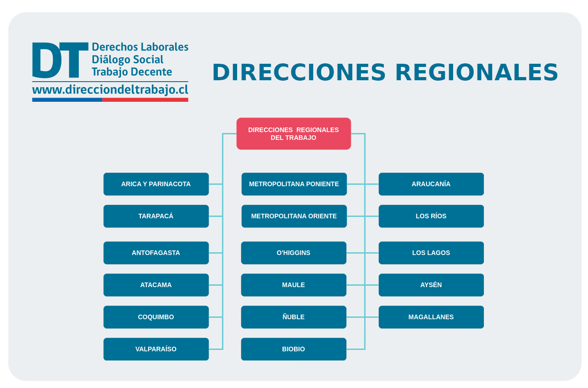Click the Direcciones Regionales del Trabajo red box

[294, 133]
